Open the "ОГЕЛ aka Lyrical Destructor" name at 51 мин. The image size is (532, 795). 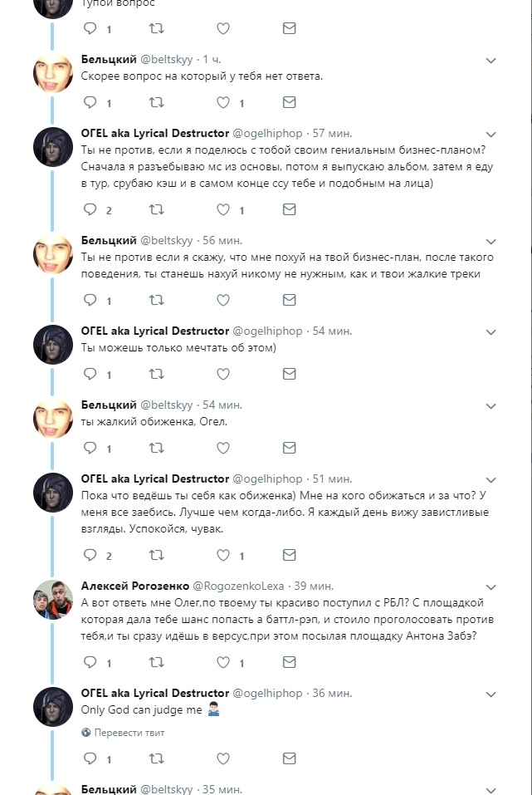click(x=154, y=478)
